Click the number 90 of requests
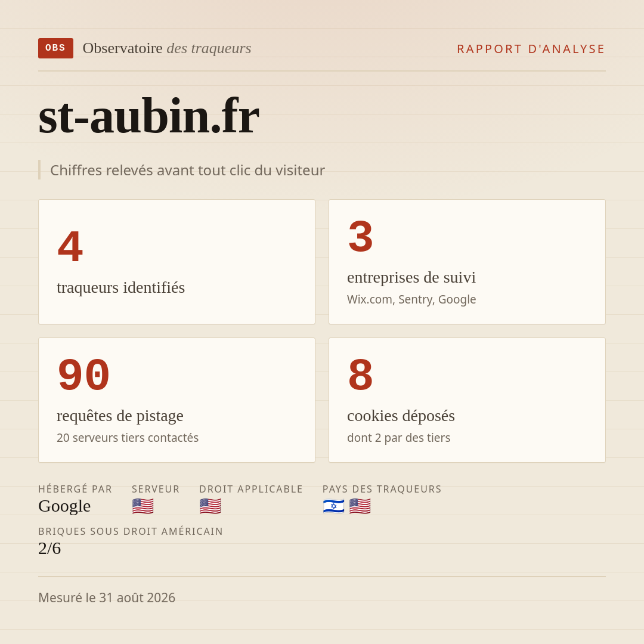Image resolution: width=644 pixels, height=644 pixels. click(84, 374)
